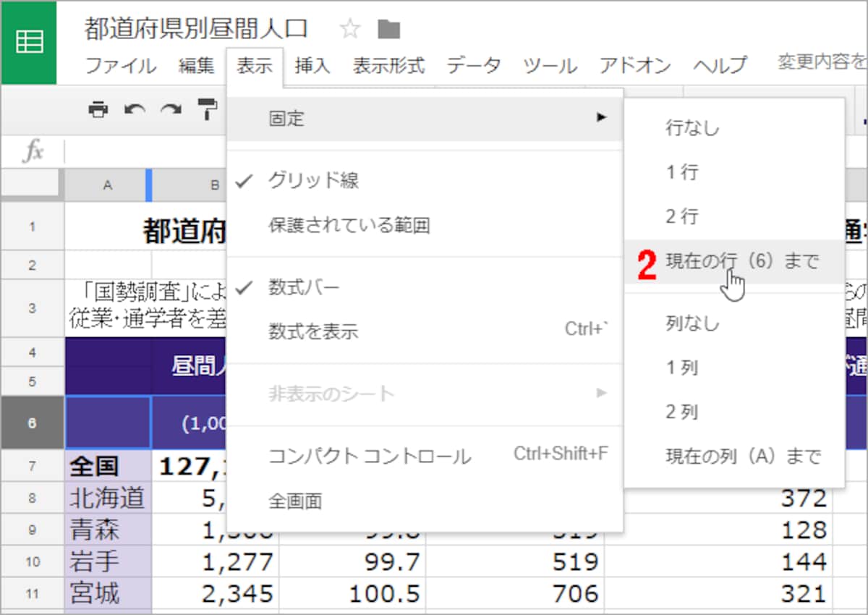Viewport: 868px width, 615px height.
Task: Click the 表示 menu tab
Action: tap(255, 66)
